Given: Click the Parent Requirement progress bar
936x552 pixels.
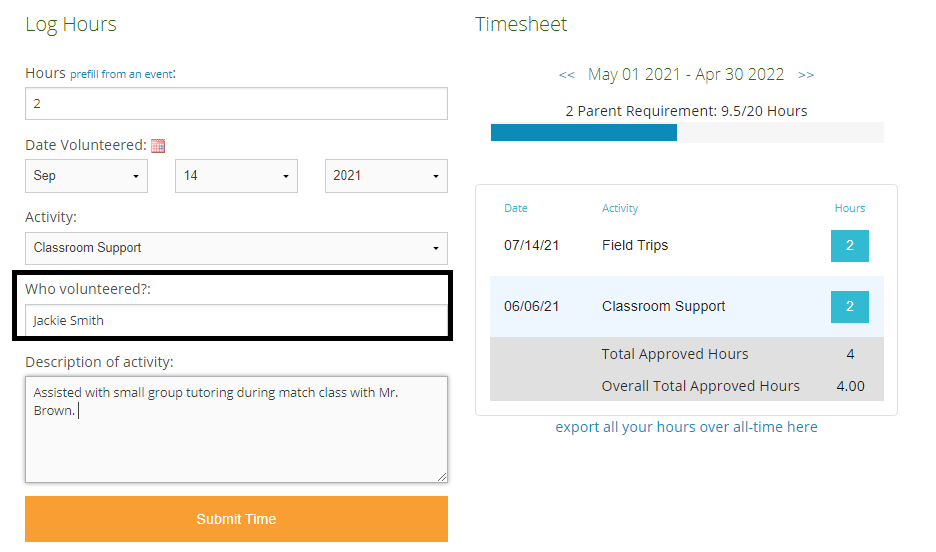Looking at the screenshot, I should [x=686, y=132].
